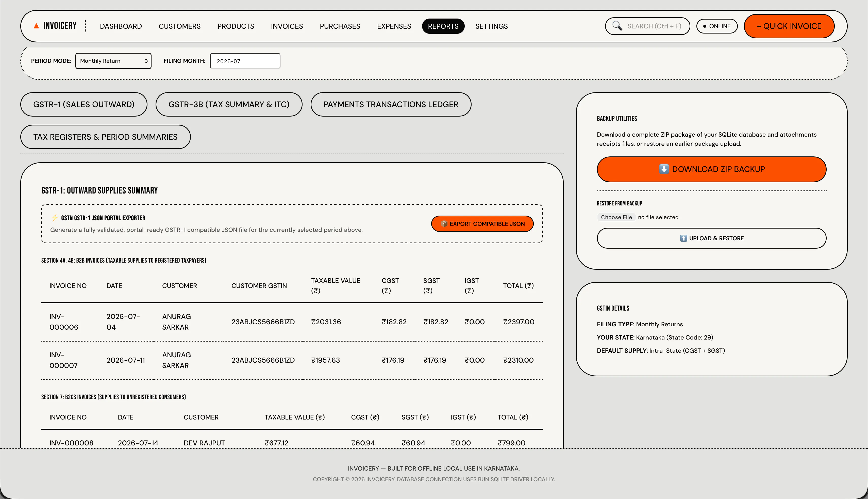Click invoice number INV-000008

point(71,443)
